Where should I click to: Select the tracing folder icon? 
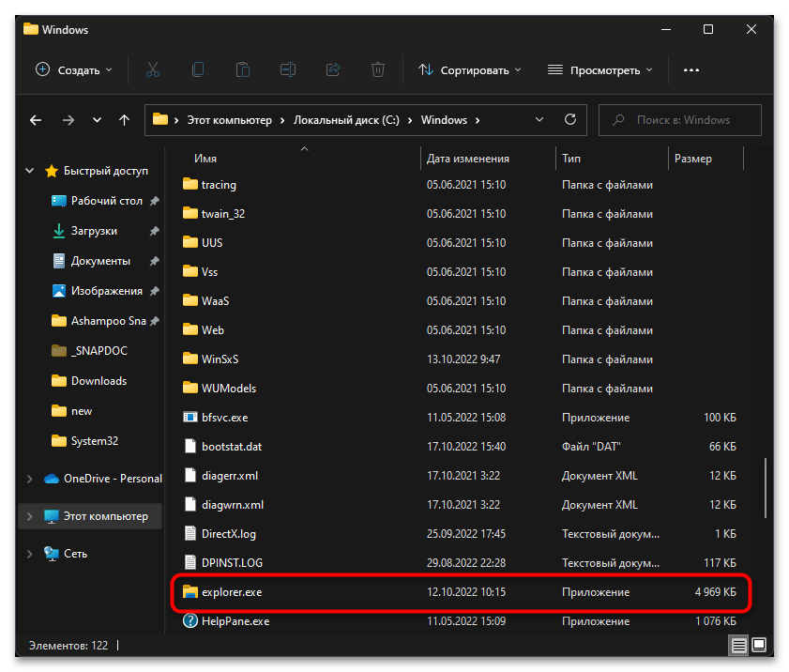tap(190, 184)
